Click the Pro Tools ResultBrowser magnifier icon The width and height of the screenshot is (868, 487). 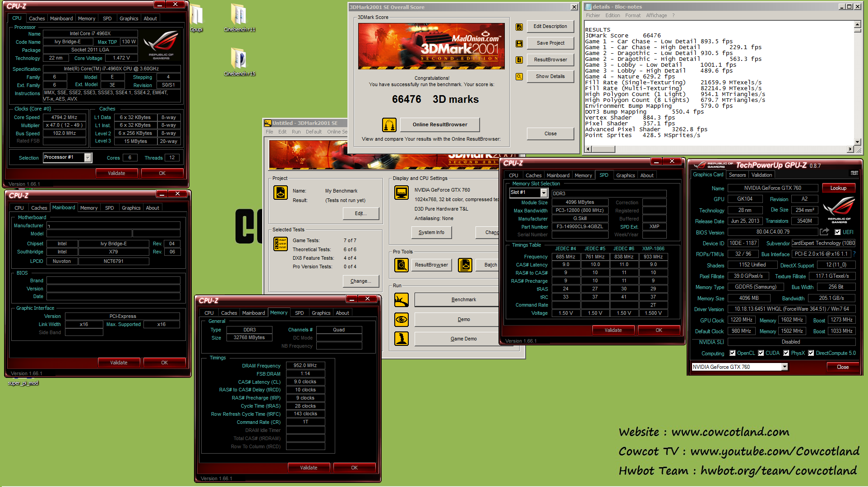click(401, 265)
